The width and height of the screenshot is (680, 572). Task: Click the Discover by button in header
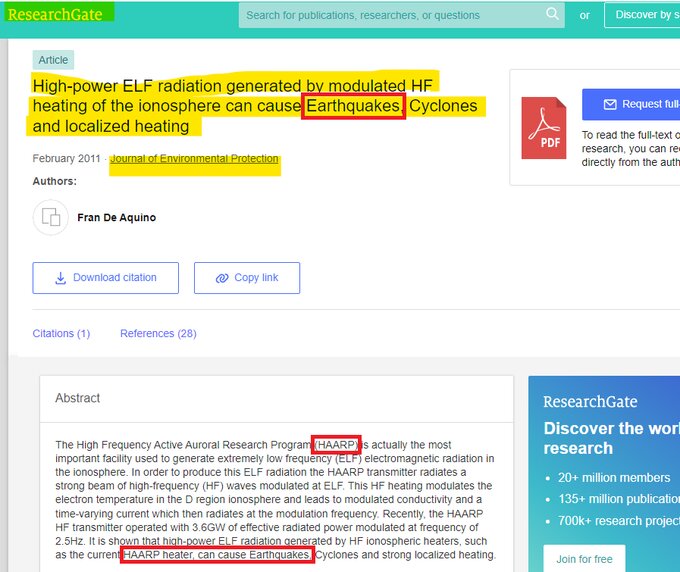642,15
